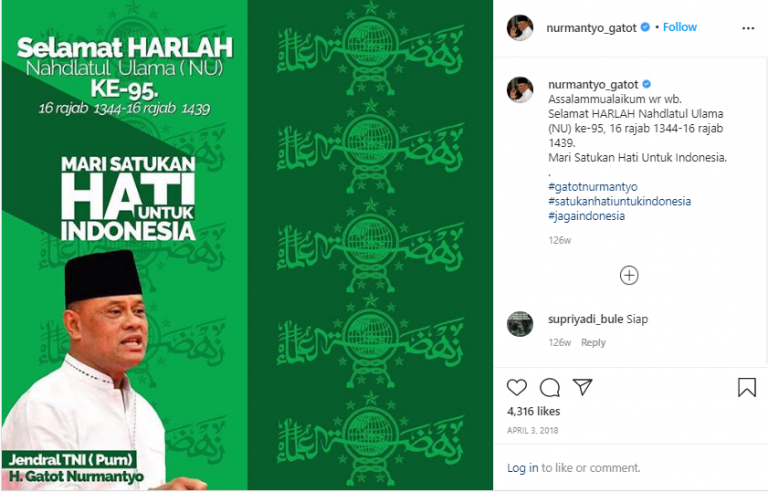Open header profile avatar of nurmantyo_gatot
Viewport: 768px width, 492px height.
520,28
